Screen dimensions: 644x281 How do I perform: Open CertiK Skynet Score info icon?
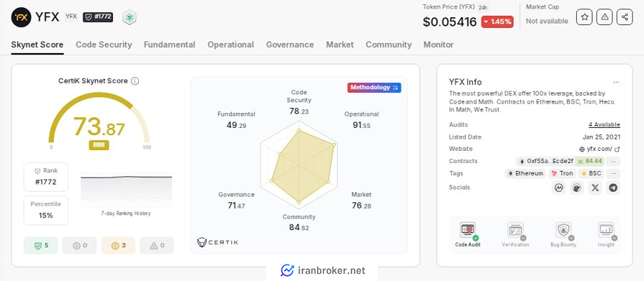pyautogui.click(x=135, y=81)
